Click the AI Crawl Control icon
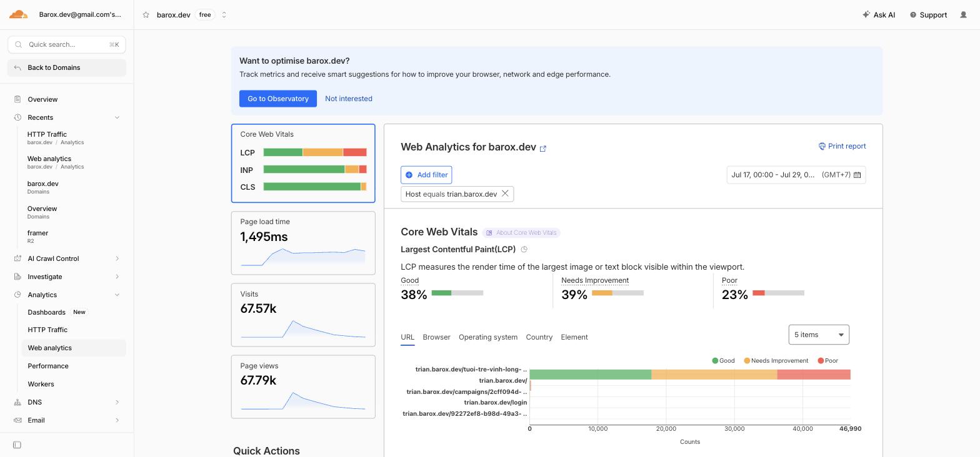Viewport: 980px width, 457px height. pyautogui.click(x=17, y=258)
